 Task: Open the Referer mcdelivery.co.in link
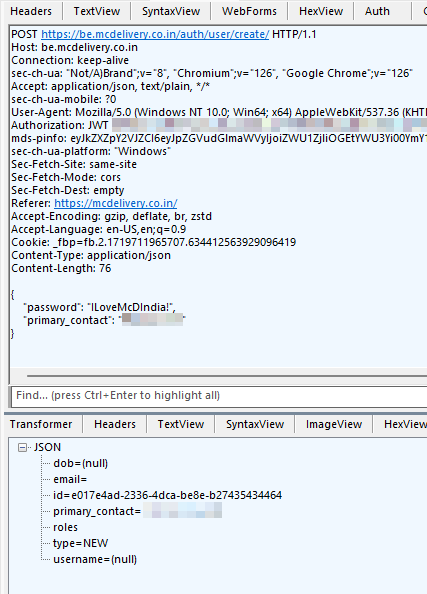click(x=116, y=203)
